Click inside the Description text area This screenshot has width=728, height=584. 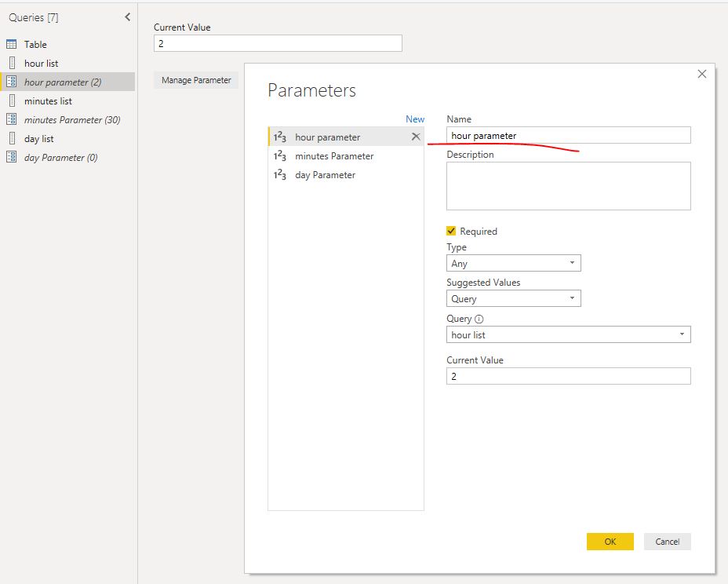coord(568,186)
